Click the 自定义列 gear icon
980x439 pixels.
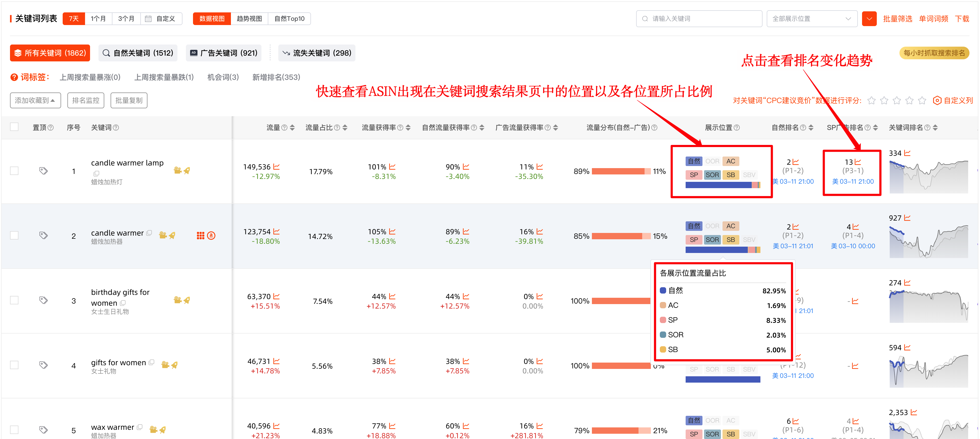(x=937, y=100)
